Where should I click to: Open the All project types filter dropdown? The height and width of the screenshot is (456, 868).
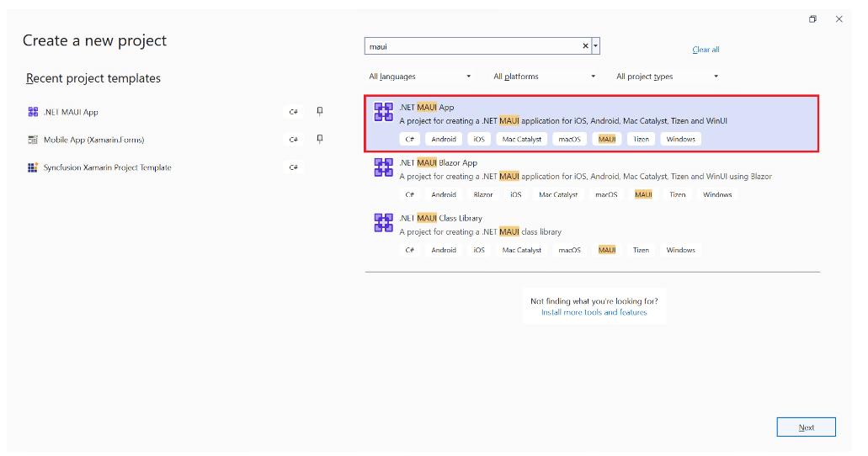coord(667,77)
